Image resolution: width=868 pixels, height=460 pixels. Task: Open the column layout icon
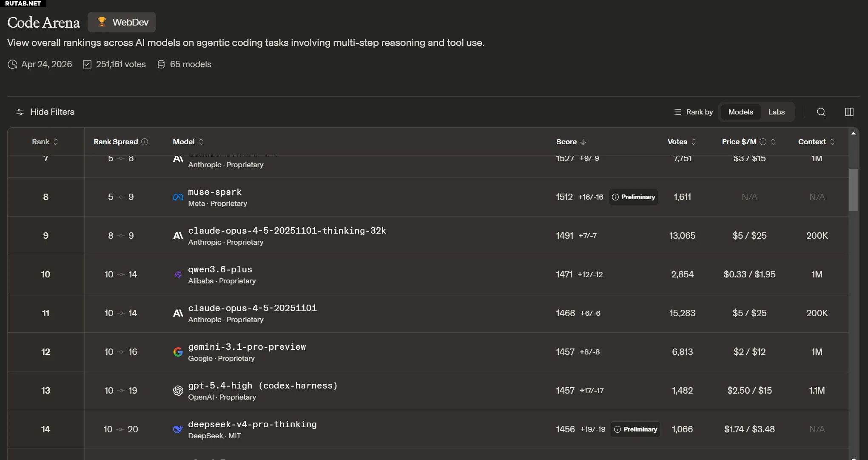coord(849,112)
